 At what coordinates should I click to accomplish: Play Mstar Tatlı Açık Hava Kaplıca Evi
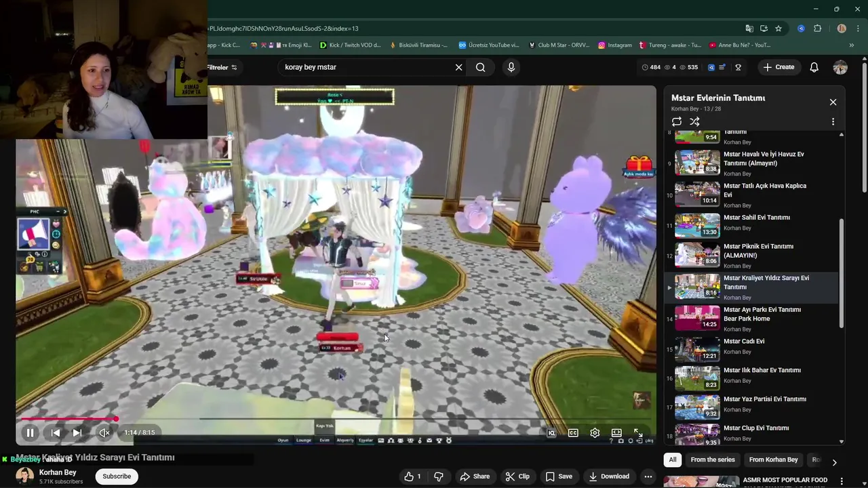pos(753,195)
